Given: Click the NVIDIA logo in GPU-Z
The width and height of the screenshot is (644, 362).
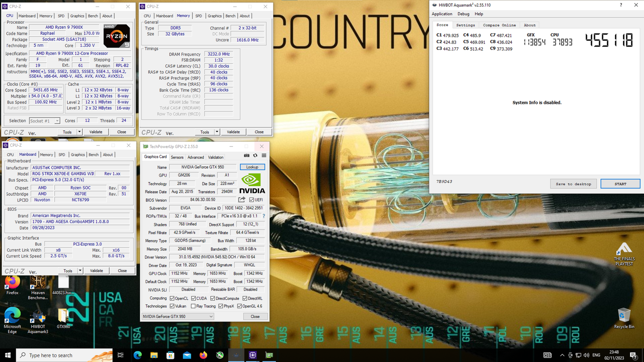Looking at the screenshot, I should [252, 183].
